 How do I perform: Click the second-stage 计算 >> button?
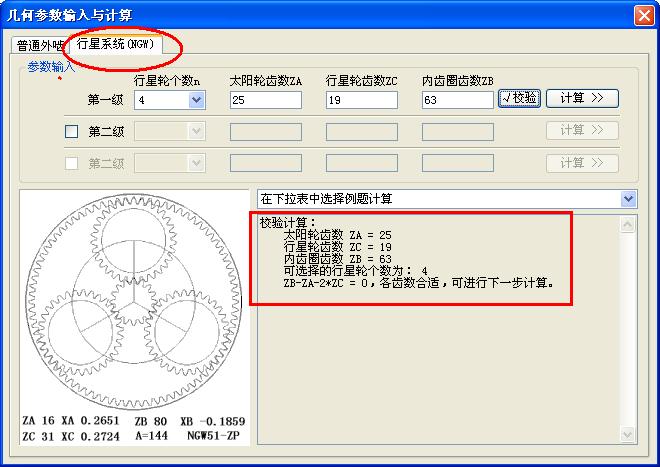pyautogui.click(x=582, y=131)
